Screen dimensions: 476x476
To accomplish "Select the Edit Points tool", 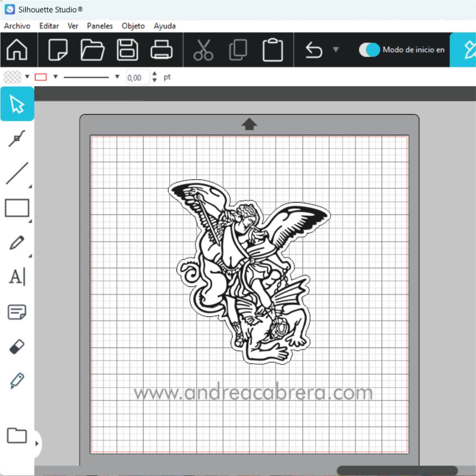I will tap(17, 138).
